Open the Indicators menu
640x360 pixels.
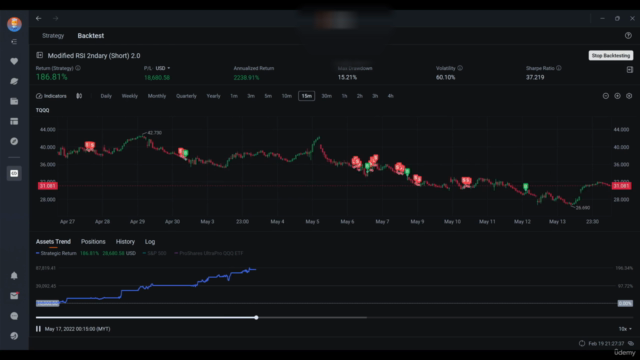click(51, 96)
